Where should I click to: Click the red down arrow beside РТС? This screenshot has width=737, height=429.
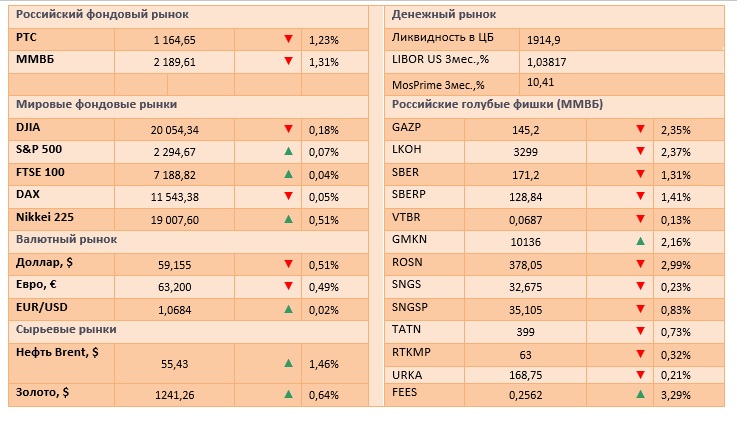(288, 40)
